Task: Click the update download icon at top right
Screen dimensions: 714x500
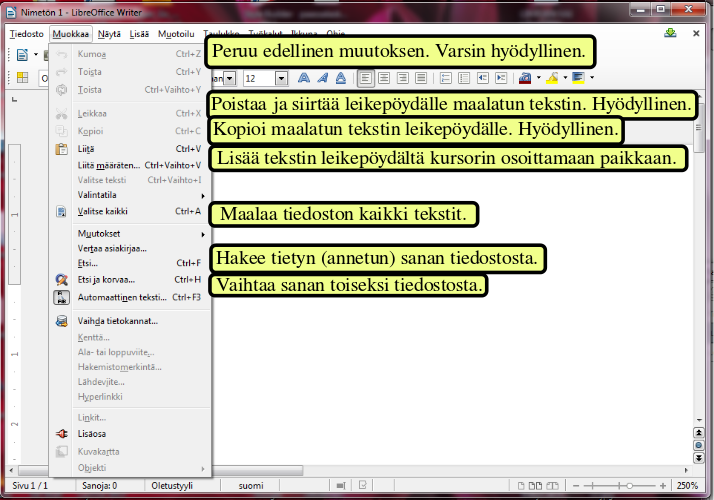Action: pos(670,33)
